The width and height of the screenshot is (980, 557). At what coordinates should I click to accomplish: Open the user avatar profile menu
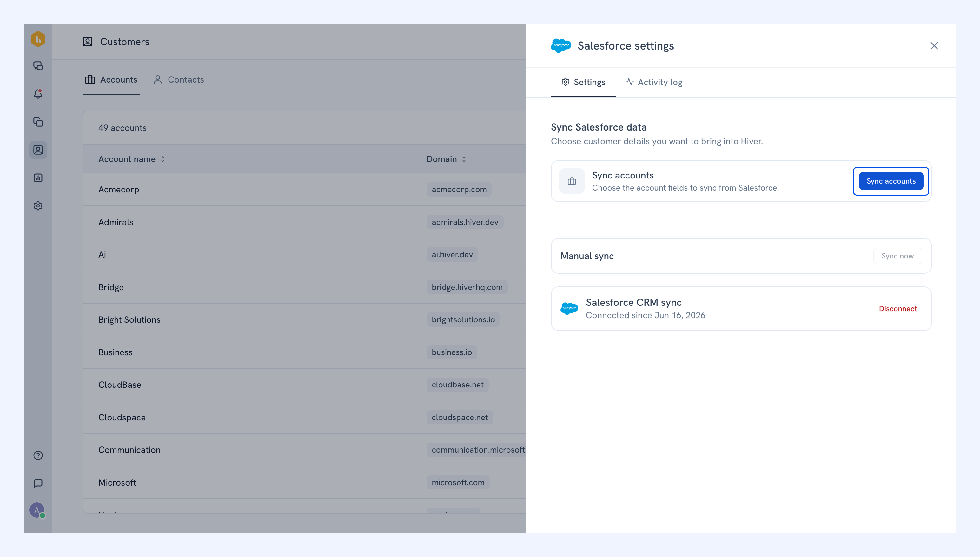tap(37, 510)
